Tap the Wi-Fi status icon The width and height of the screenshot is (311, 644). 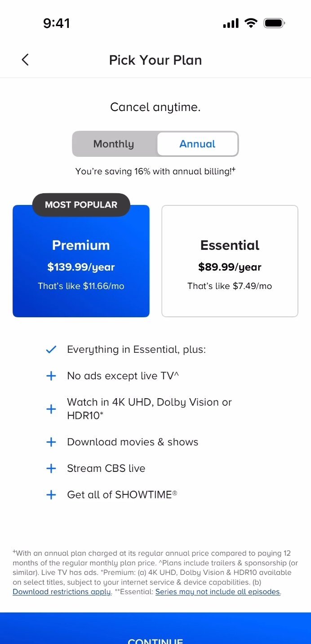(x=251, y=23)
